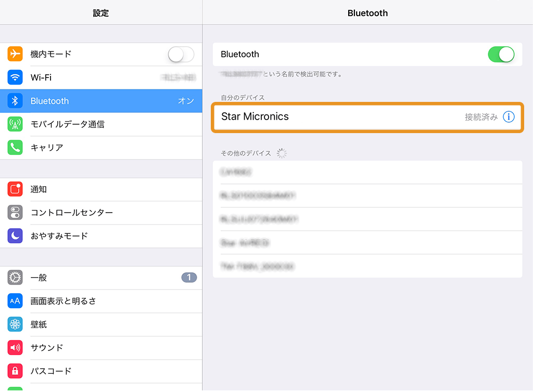Tap the Bluetooth icon in sidebar
Screen dimensions: 533x392
coord(15,101)
